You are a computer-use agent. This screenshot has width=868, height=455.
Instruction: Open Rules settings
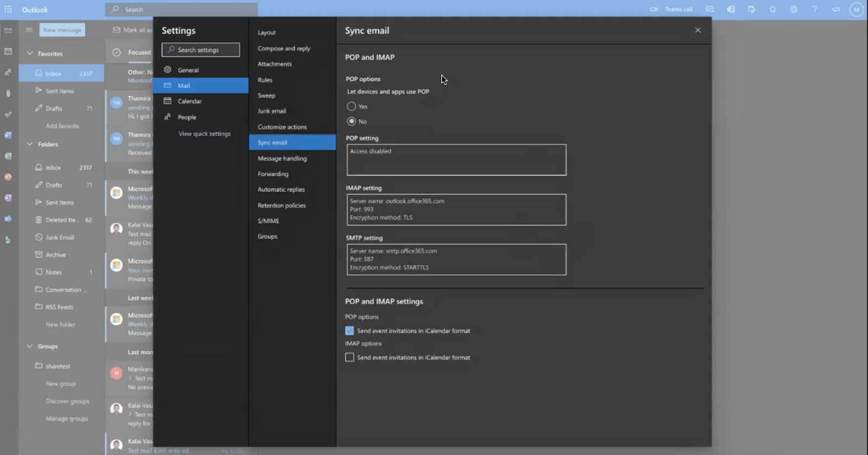292,80
